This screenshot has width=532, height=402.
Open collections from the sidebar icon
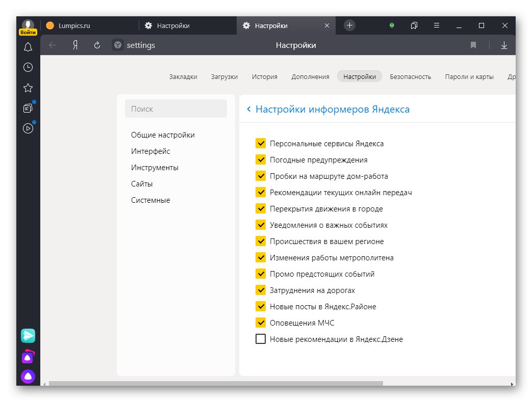click(x=28, y=108)
